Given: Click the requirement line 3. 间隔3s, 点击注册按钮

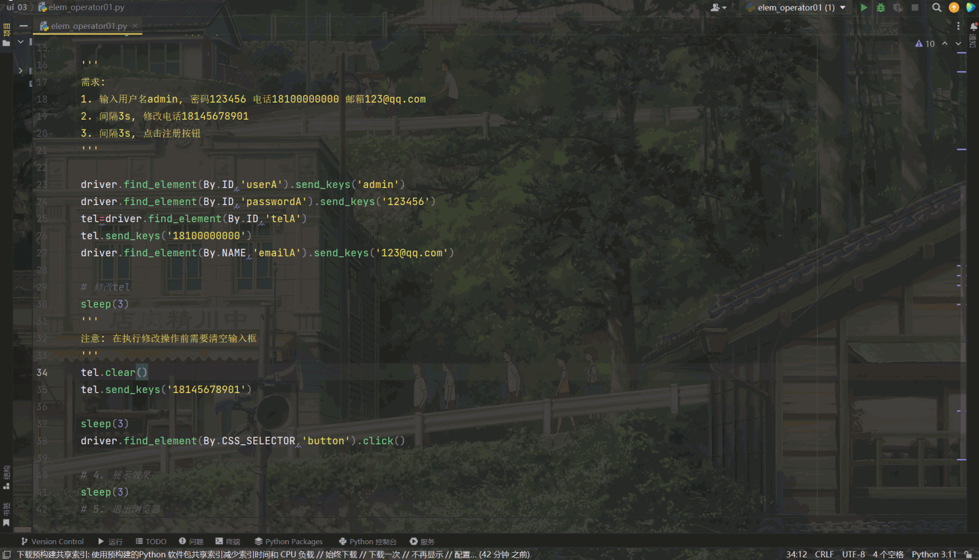Looking at the screenshot, I should point(141,133).
